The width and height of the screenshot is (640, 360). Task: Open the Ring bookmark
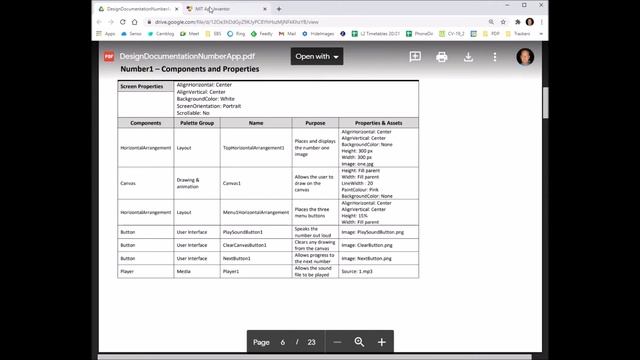pos(236,34)
